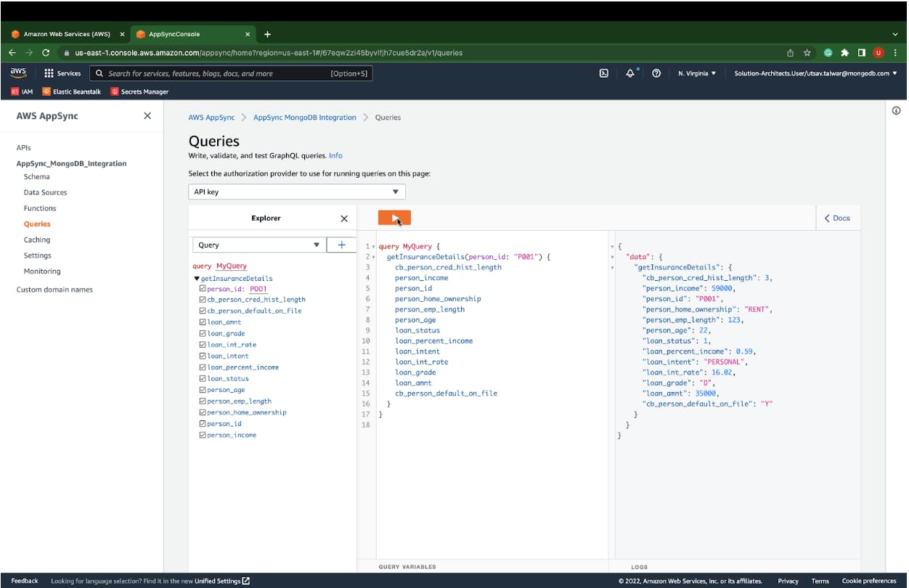Close the AWS AppSync side navigation
This screenshot has height=588, width=909.
click(x=147, y=116)
